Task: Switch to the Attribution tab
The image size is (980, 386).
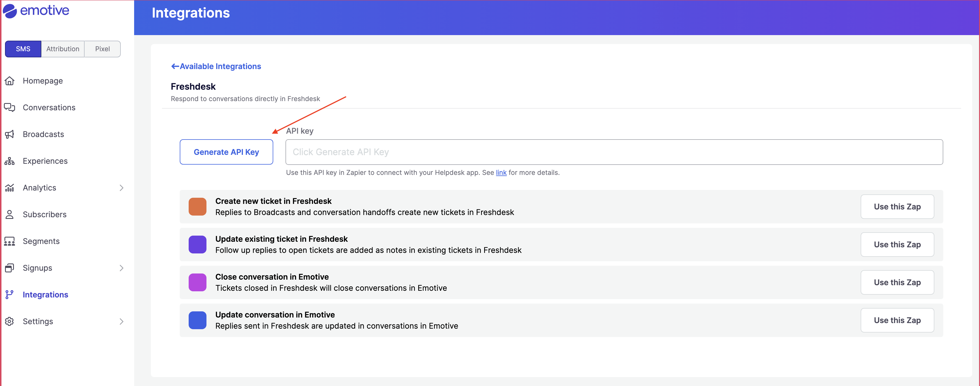Action: 62,49
